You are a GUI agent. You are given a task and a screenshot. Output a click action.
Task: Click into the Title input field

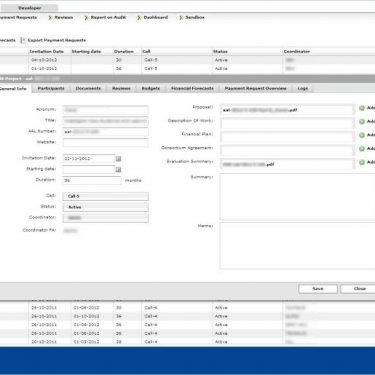click(106, 121)
